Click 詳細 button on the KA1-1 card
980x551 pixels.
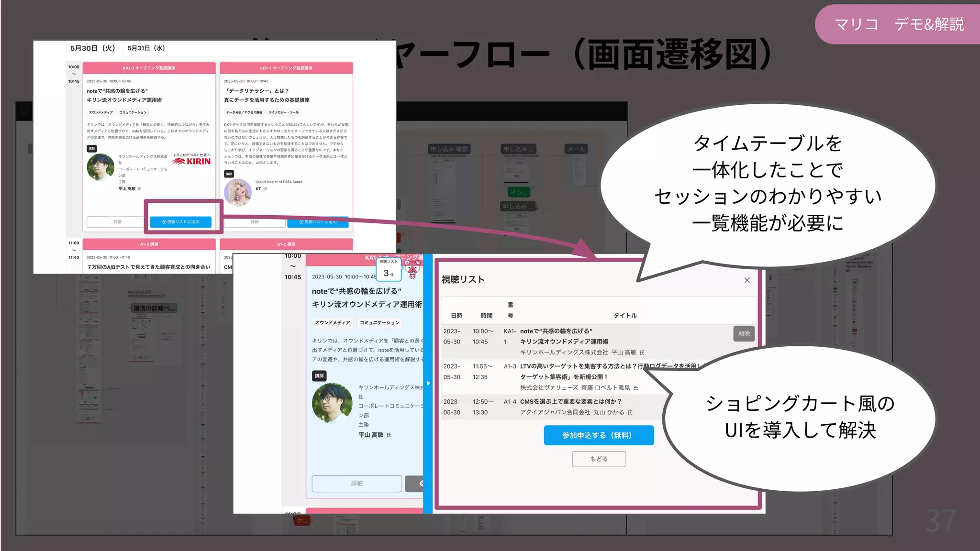[x=117, y=222]
